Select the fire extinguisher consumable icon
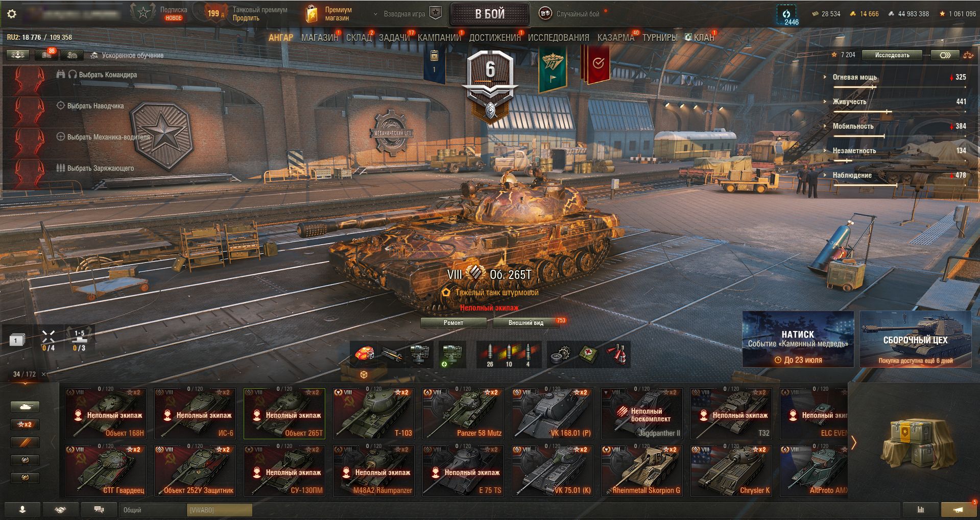 (616, 354)
